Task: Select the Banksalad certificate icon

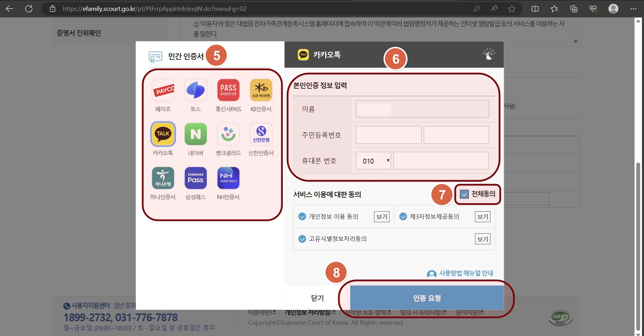Action: pyautogui.click(x=228, y=134)
